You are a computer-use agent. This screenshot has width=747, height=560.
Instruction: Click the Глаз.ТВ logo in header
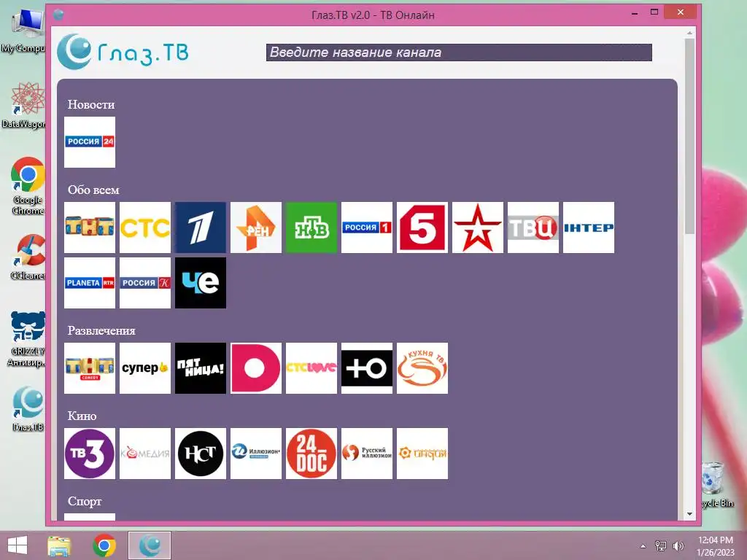(123, 52)
